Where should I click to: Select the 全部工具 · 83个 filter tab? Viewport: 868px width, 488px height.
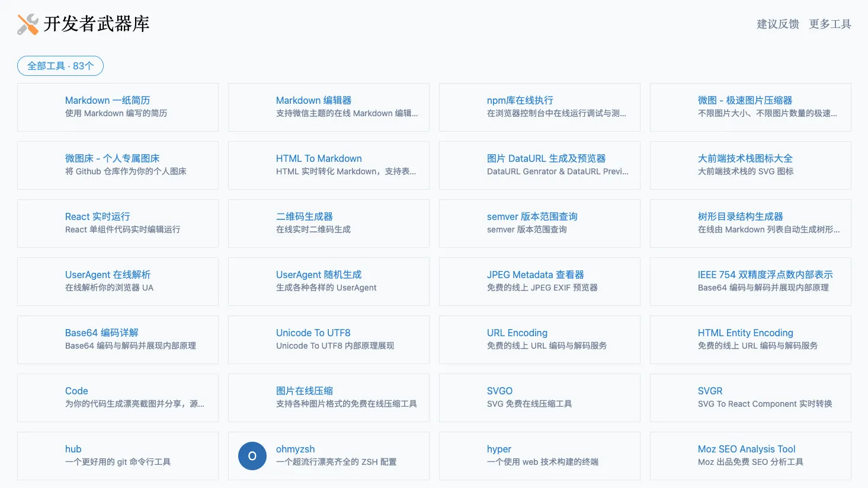tap(60, 66)
